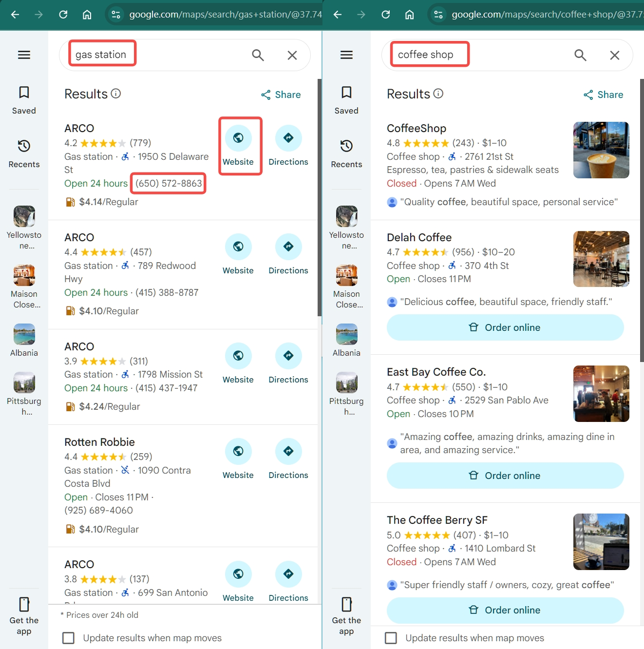Go back in coffee shop browser window
The width and height of the screenshot is (644, 649).
pos(338,15)
